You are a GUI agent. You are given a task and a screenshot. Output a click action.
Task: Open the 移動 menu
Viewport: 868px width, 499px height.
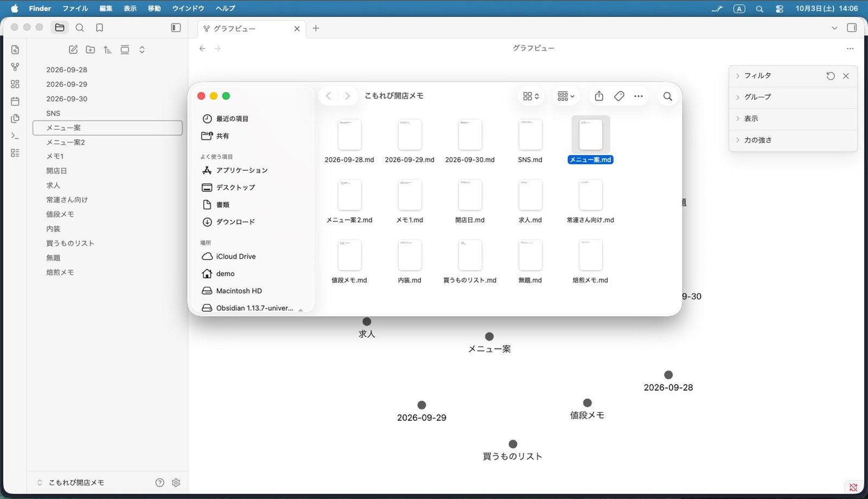pyautogui.click(x=154, y=8)
